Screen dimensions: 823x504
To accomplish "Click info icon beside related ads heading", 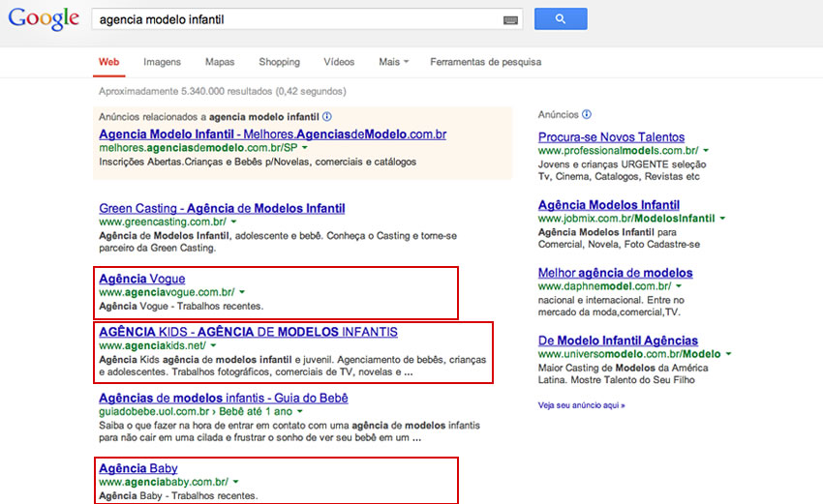I will pos(326,116).
